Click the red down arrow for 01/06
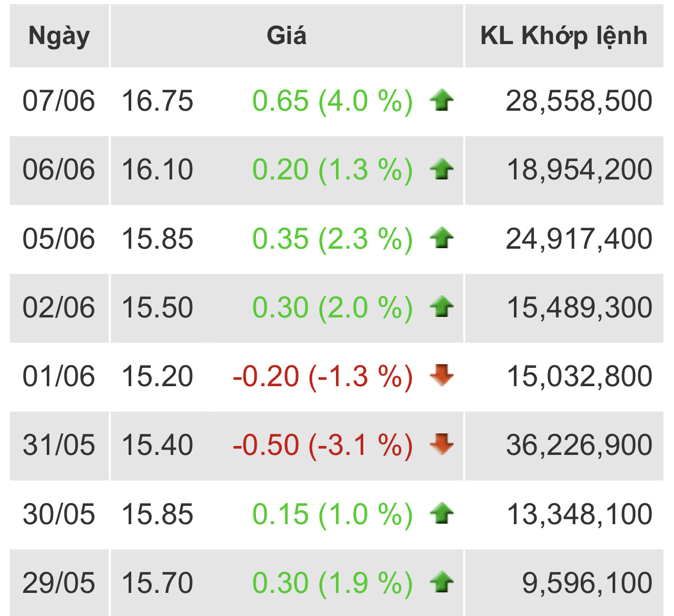 coord(441,376)
